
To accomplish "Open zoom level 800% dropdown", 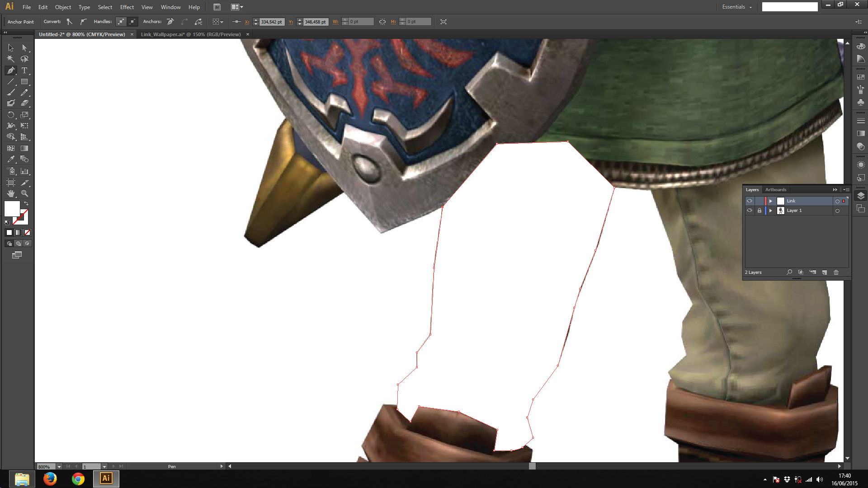I will click(59, 467).
